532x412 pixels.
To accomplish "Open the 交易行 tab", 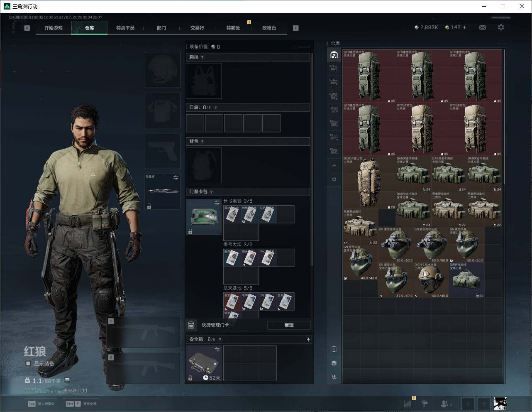I will click(197, 28).
